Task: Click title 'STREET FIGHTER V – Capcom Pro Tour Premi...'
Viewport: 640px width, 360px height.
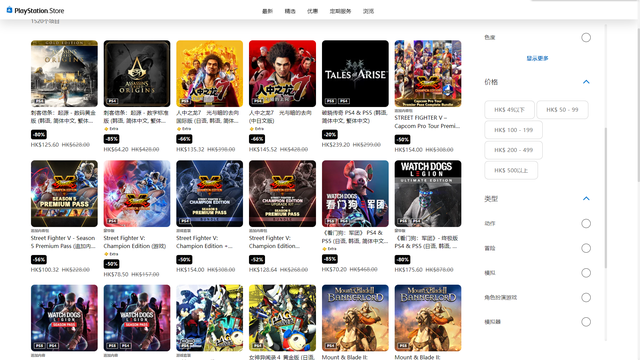Action: pyautogui.click(x=427, y=122)
